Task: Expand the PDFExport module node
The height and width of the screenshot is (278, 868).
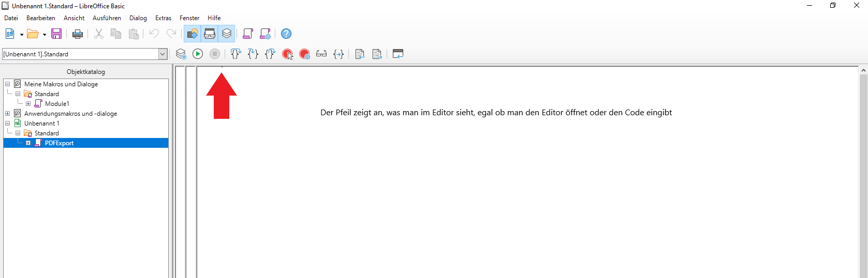Action: click(x=28, y=143)
